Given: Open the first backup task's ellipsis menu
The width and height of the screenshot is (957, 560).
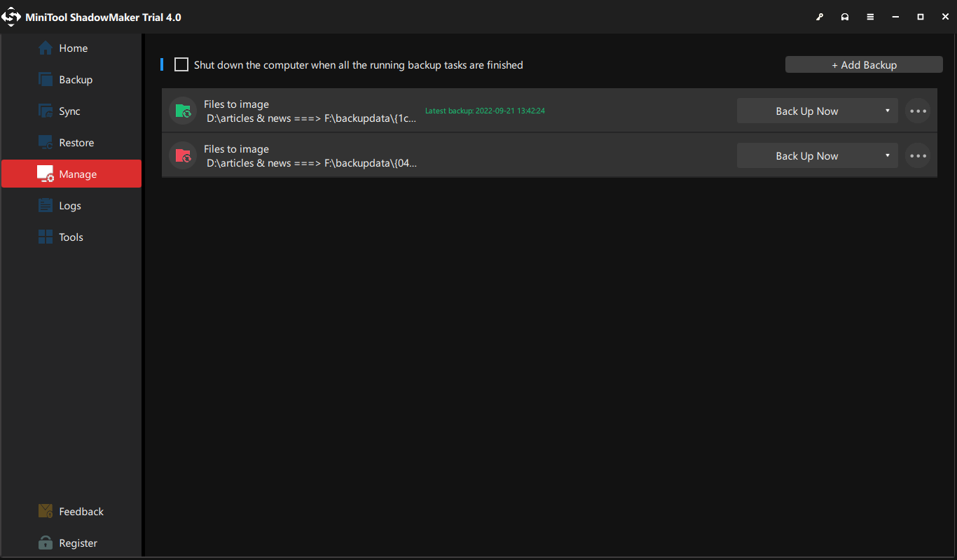Looking at the screenshot, I should tap(918, 111).
